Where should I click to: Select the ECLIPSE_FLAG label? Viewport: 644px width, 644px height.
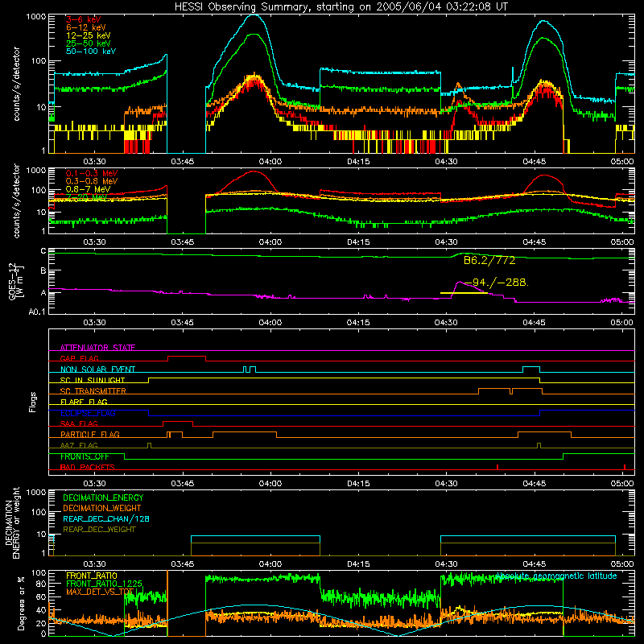[88, 413]
